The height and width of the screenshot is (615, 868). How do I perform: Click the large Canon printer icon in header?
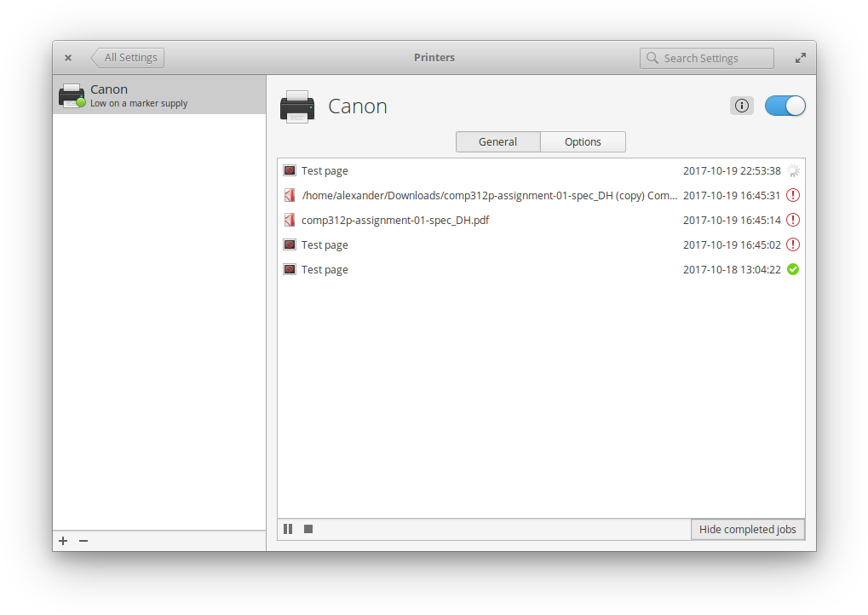[x=297, y=106]
